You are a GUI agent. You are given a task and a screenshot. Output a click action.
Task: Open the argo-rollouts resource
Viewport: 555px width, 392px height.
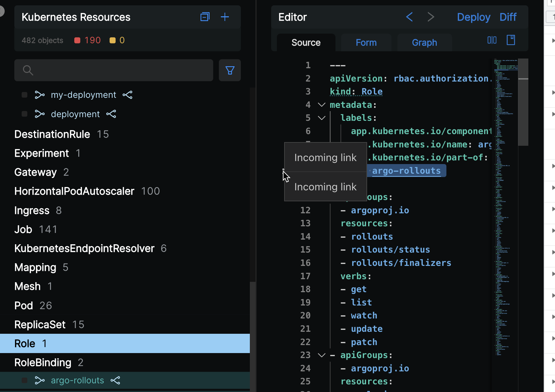click(77, 380)
